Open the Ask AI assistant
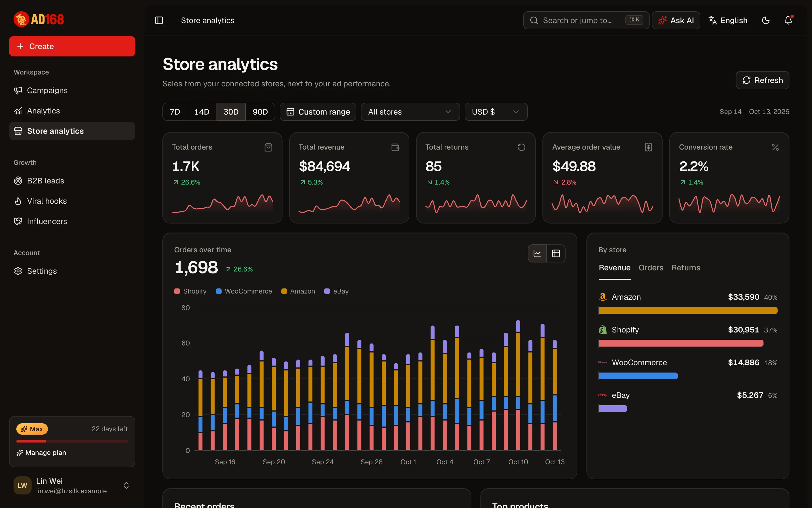This screenshot has height=508, width=812. click(x=676, y=21)
